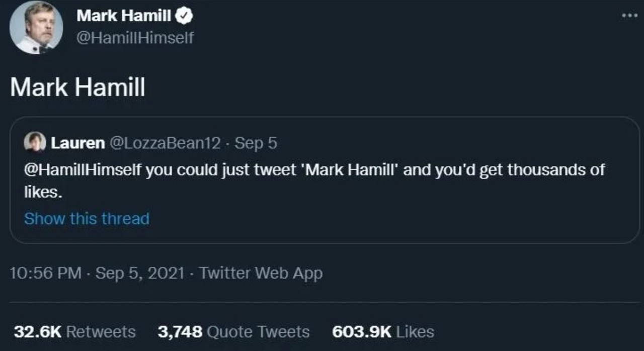Click the 'Sep 5, 2021' date
This screenshot has width=644, height=351.
pyautogui.click(x=140, y=273)
